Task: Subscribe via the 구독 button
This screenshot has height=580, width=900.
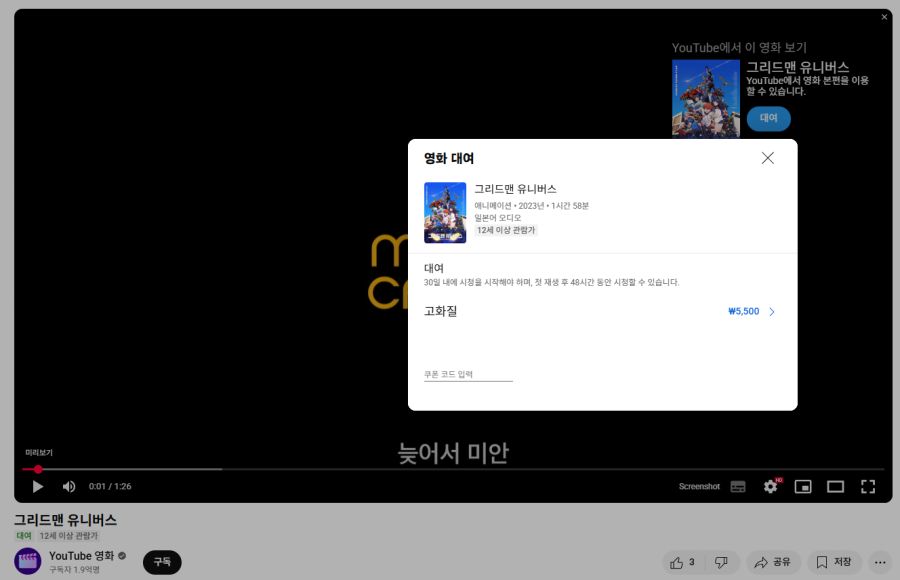Action: click(x=162, y=562)
